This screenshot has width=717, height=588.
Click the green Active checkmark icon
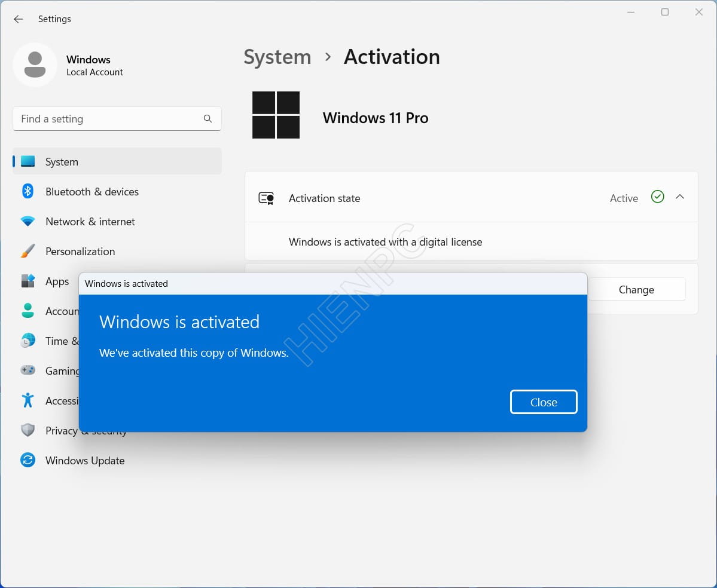coord(658,197)
